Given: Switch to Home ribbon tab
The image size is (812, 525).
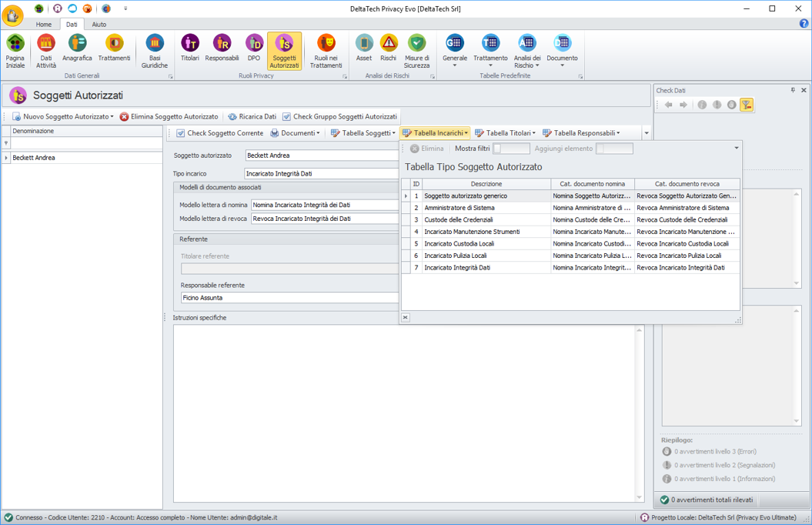Looking at the screenshot, I should point(44,25).
